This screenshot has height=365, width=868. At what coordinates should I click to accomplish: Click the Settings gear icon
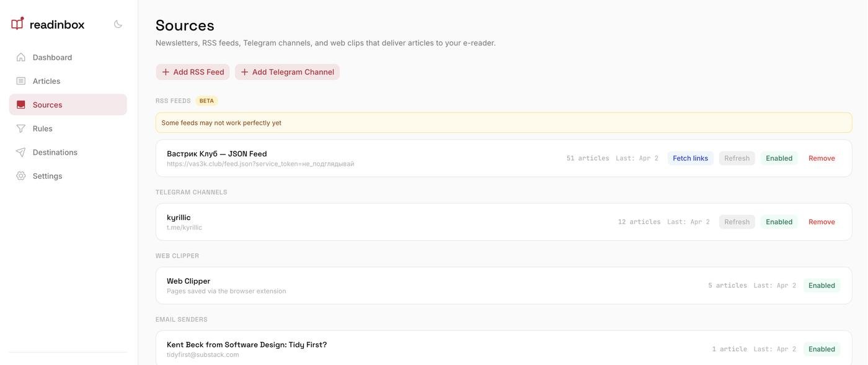pos(21,176)
